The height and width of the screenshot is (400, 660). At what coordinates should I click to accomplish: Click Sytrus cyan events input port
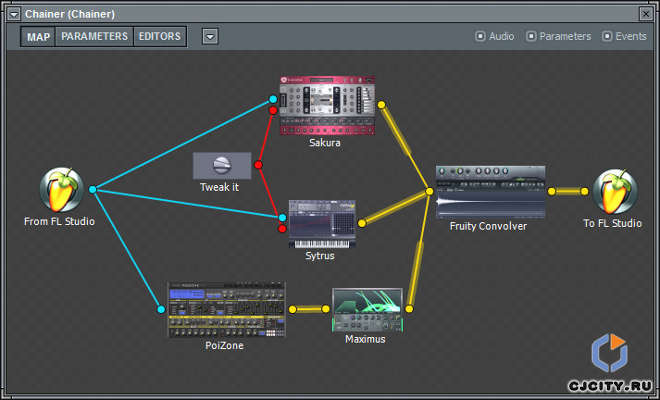click(x=282, y=218)
